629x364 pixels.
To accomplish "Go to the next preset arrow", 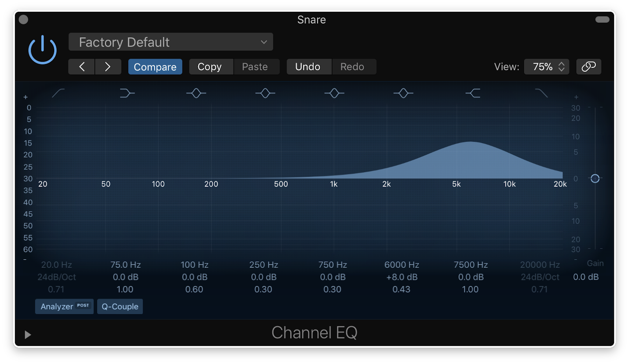I will coord(108,67).
